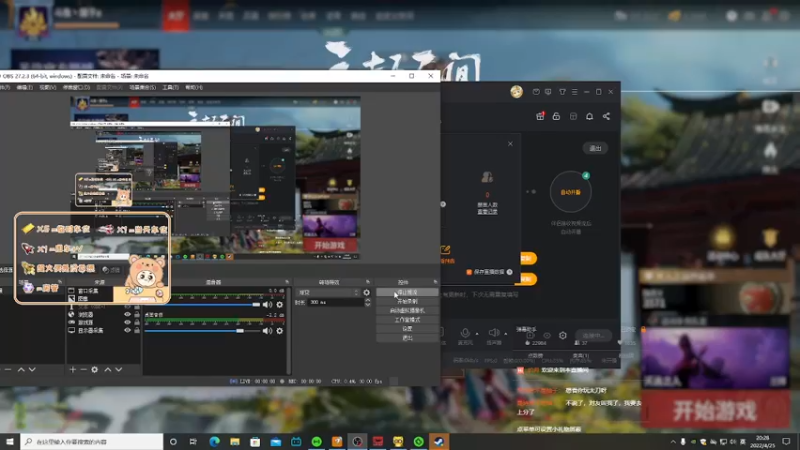Remove selected source with the minus icon
The height and width of the screenshot is (450, 800).
83,369
